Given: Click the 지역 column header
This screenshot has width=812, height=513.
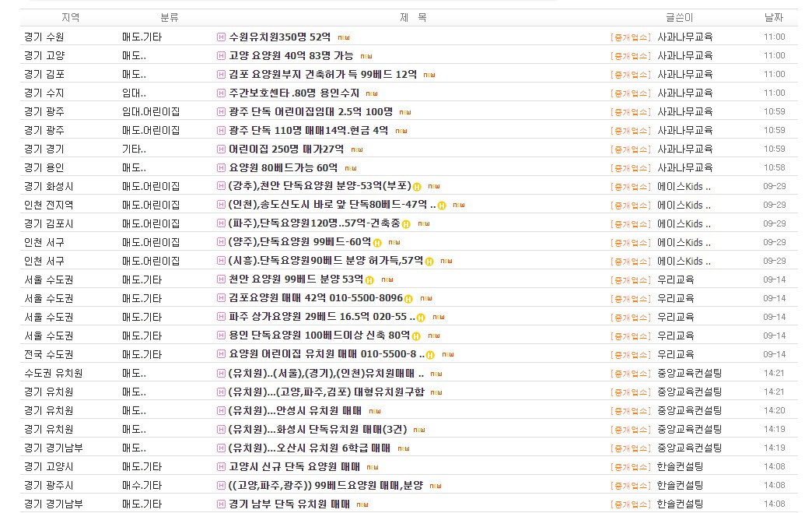Looking at the screenshot, I should (71, 17).
